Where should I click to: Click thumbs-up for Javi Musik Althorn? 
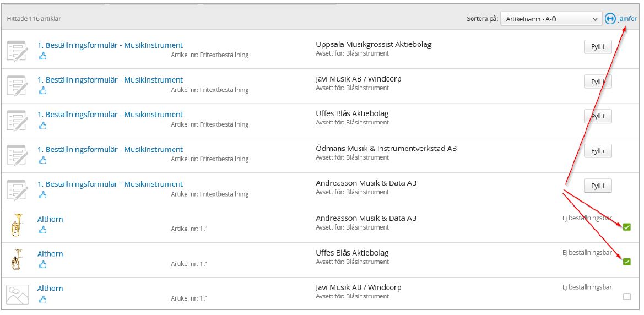point(43,300)
